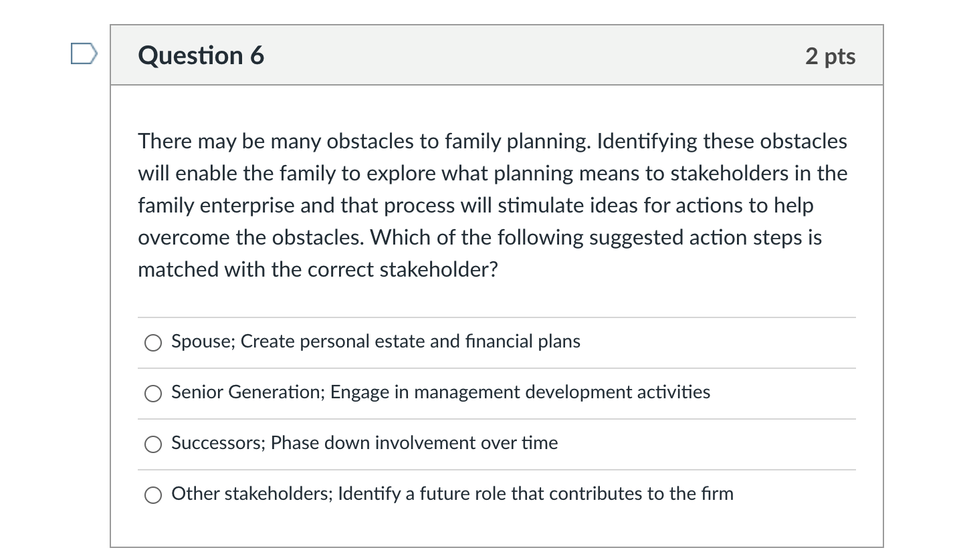959x560 pixels.
Task: Pick the Other stakeholders radio button
Action: [x=153, y=495]
